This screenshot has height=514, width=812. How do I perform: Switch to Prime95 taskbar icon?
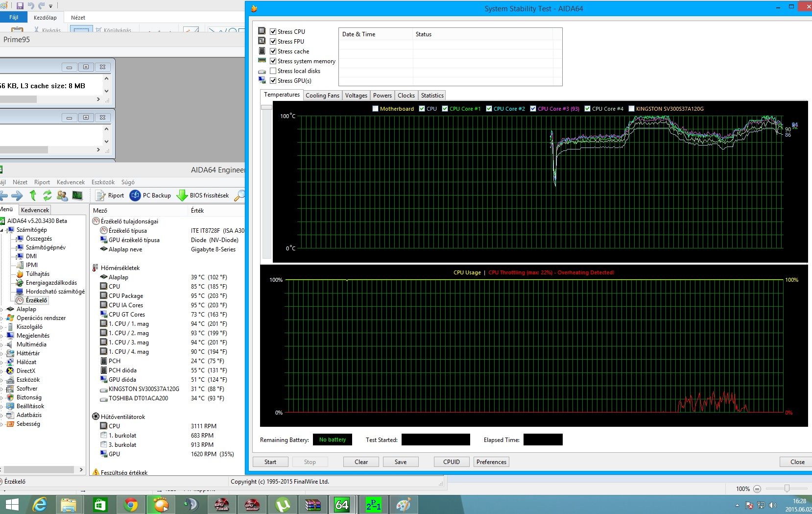click(374, 505)
